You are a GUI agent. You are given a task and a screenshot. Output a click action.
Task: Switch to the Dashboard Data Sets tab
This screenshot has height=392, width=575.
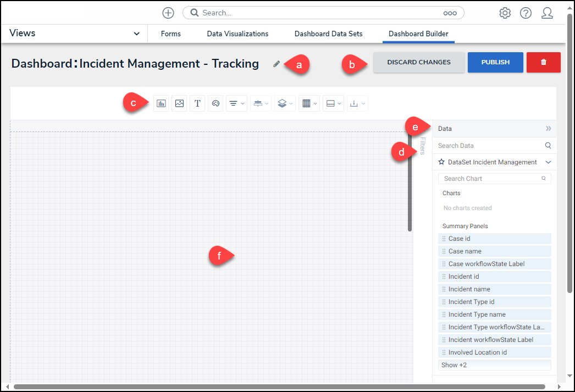[x=328, y=34]
